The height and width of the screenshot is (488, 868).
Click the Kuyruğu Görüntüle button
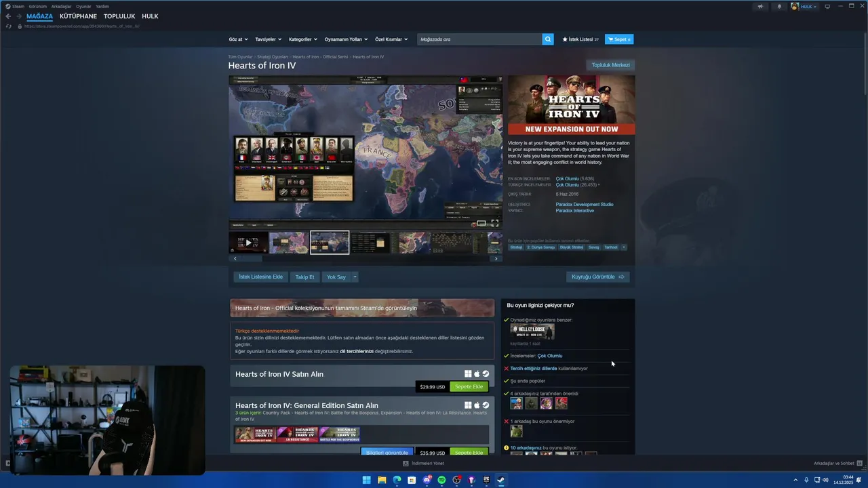(x=598, y=277)
